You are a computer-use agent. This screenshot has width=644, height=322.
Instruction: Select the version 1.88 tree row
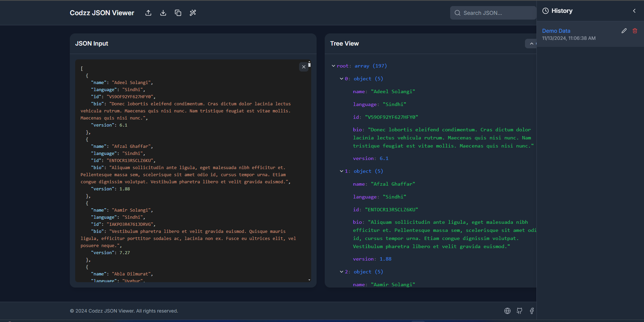(x=372, y=259)
